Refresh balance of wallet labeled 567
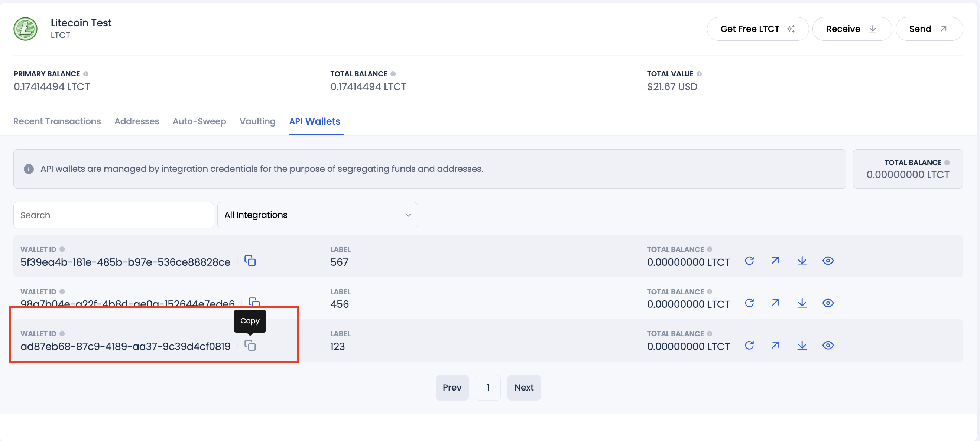Screen dimensions: 980x441 [750, 261]
